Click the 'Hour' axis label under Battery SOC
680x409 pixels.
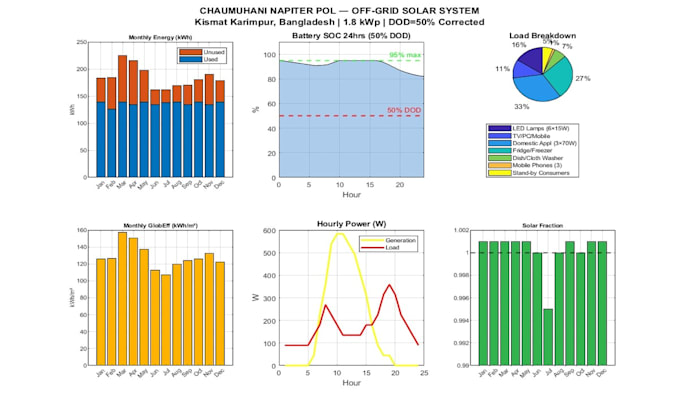coord(351,195)
